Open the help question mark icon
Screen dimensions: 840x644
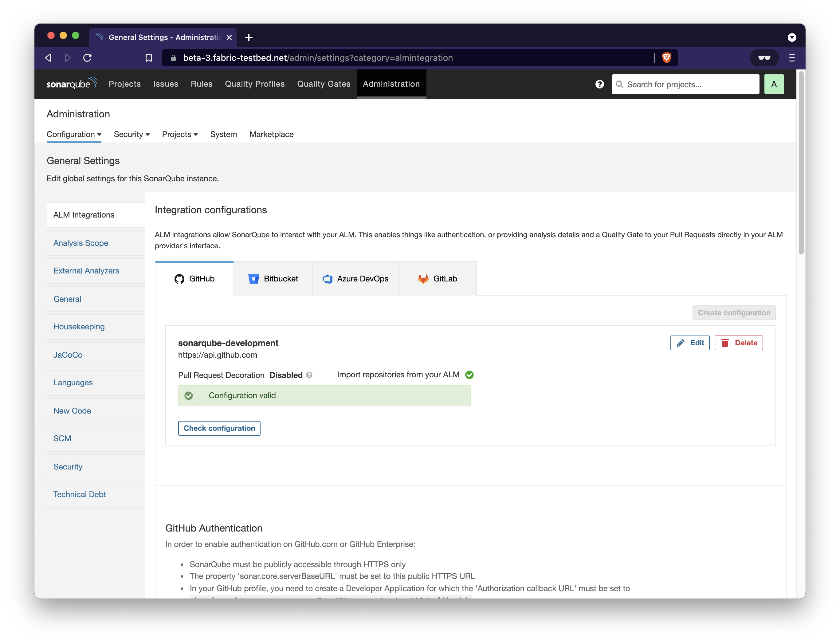[599, 84]
